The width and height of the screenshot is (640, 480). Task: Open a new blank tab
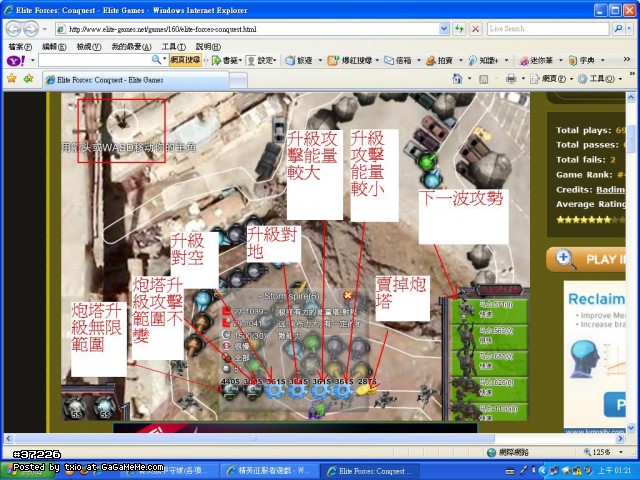pyautogui.click(x=238, y=80)
